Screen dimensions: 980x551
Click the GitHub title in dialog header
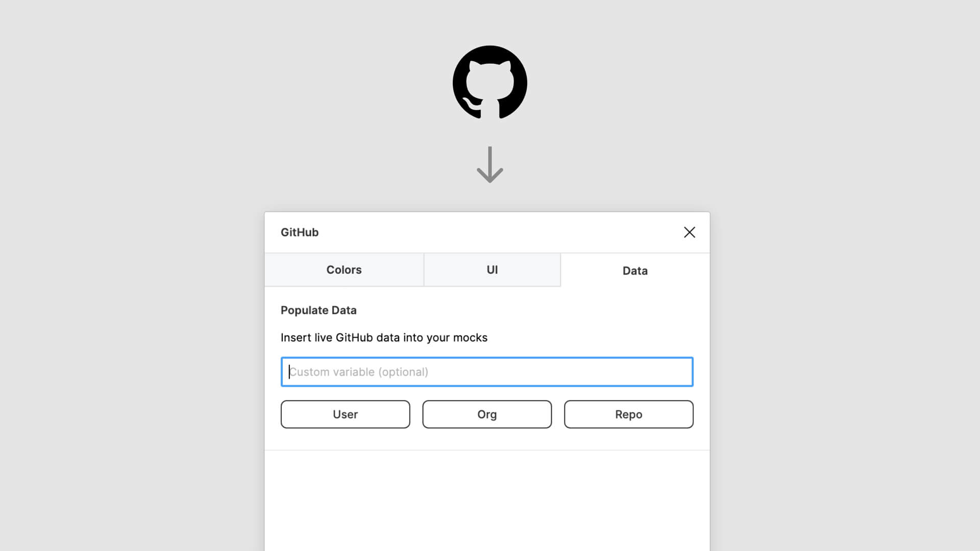click(x=300, y=233)
